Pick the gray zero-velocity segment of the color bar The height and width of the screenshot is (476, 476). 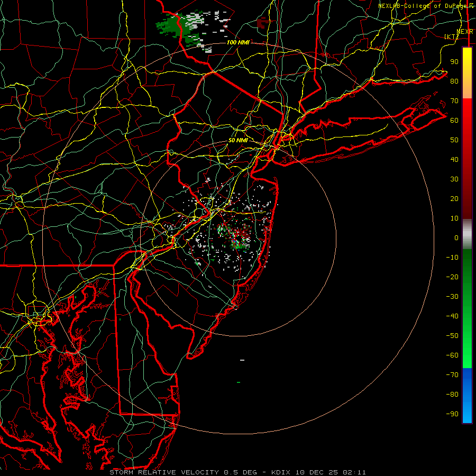tap(467, 234)
